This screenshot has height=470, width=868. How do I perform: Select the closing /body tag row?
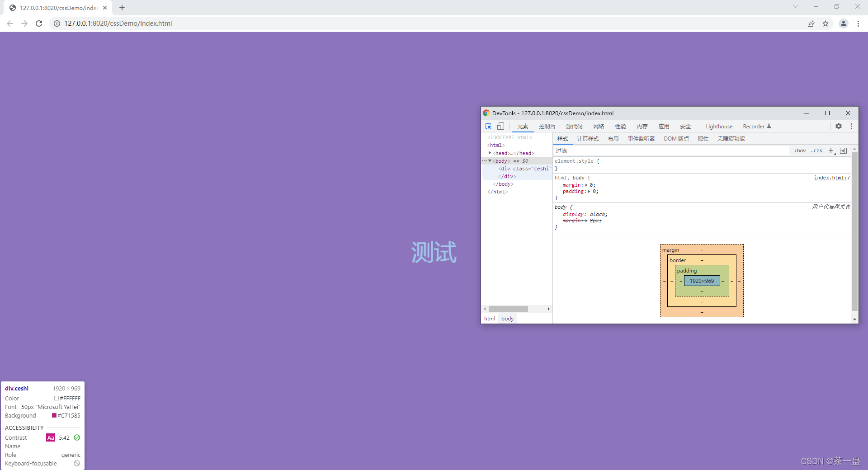pos(503,184)
